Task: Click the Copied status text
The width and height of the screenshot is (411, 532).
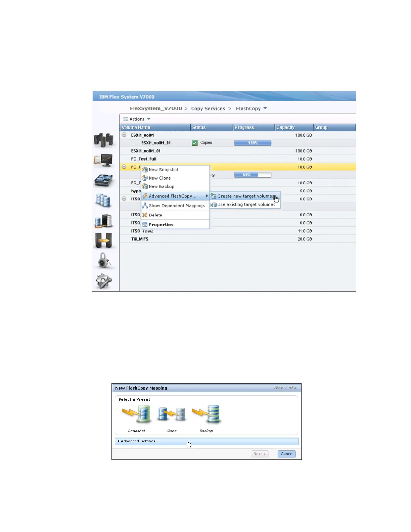Action: [206, 142]
